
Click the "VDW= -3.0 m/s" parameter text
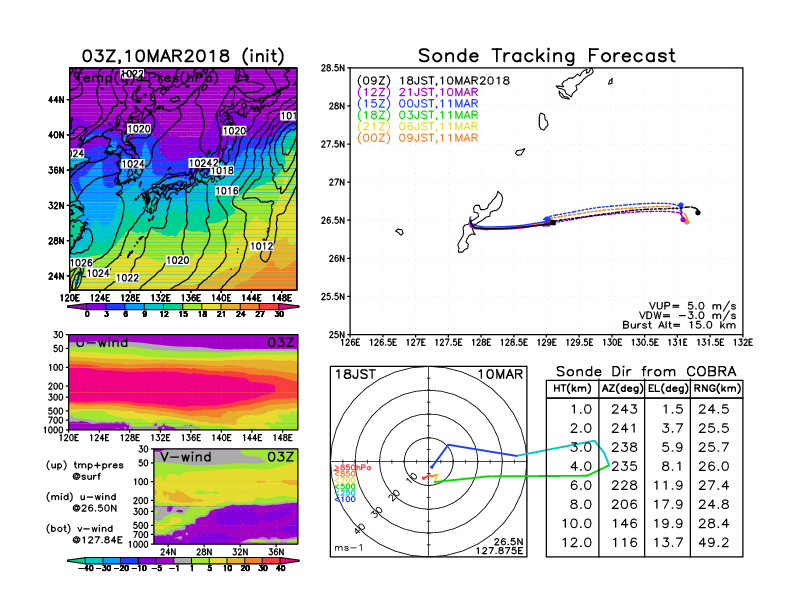(687, 316)
